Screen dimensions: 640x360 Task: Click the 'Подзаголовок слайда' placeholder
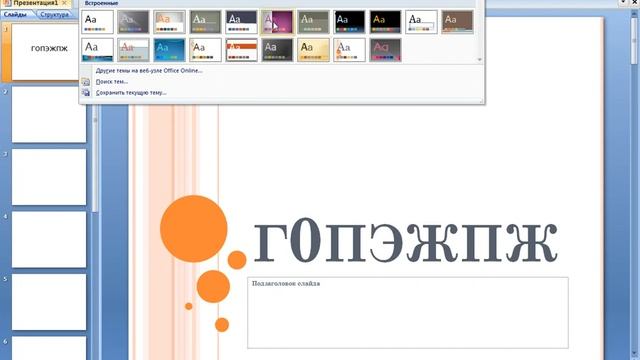[x=408, y=313]
